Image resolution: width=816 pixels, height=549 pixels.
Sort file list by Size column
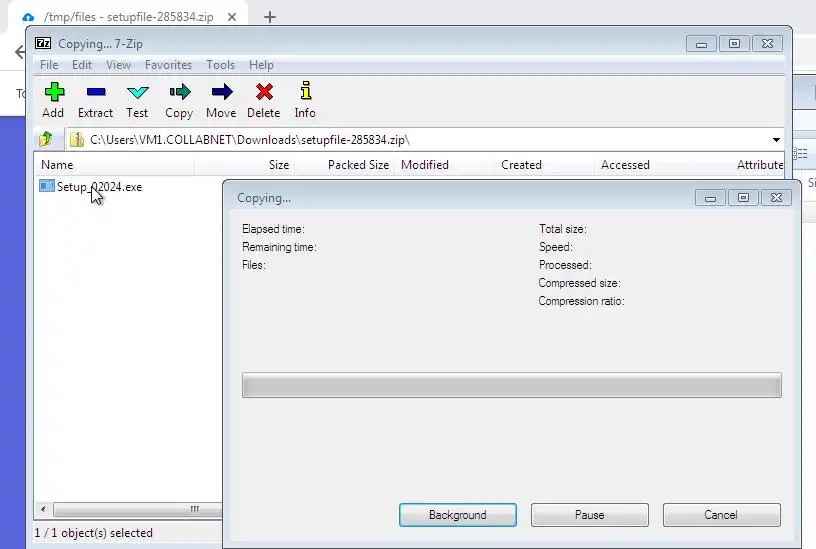coord(245,165)
